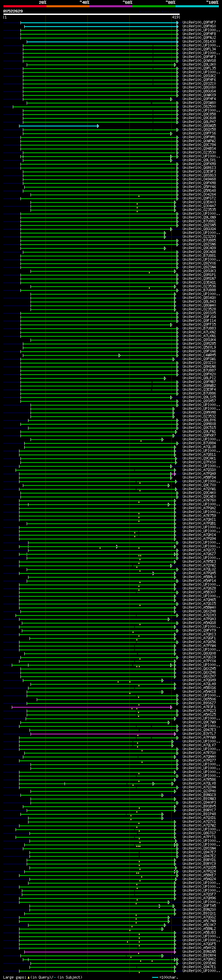Select the UniRef100_A7LKN2 hit
This screenshot has height=980, width=222.
(199, 332)
